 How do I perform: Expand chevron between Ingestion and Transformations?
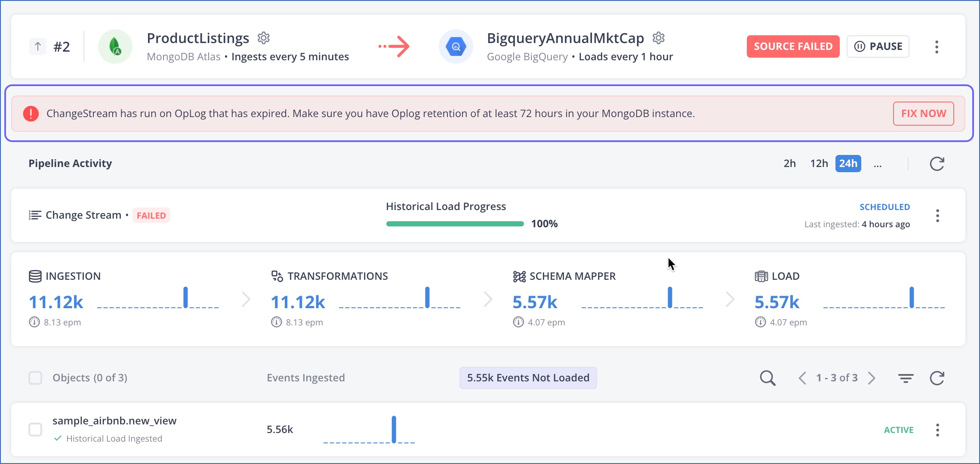coord(246,299)
